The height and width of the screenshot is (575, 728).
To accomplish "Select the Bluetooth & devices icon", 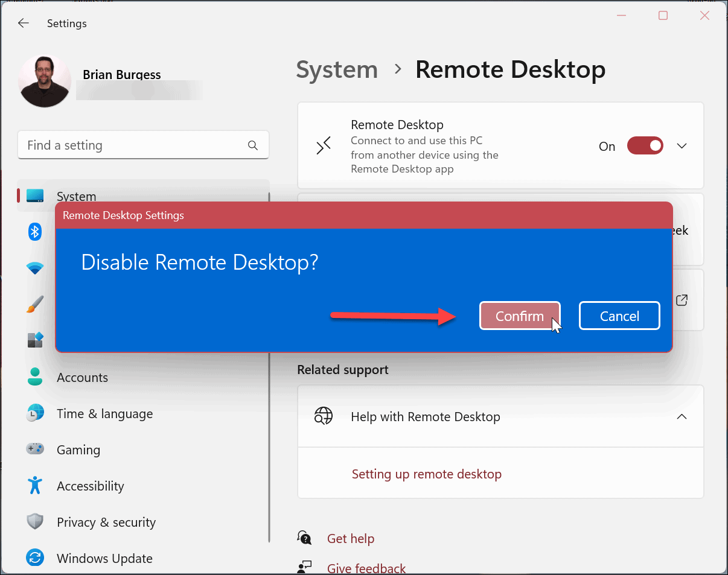I will click(x=35, y=232).
